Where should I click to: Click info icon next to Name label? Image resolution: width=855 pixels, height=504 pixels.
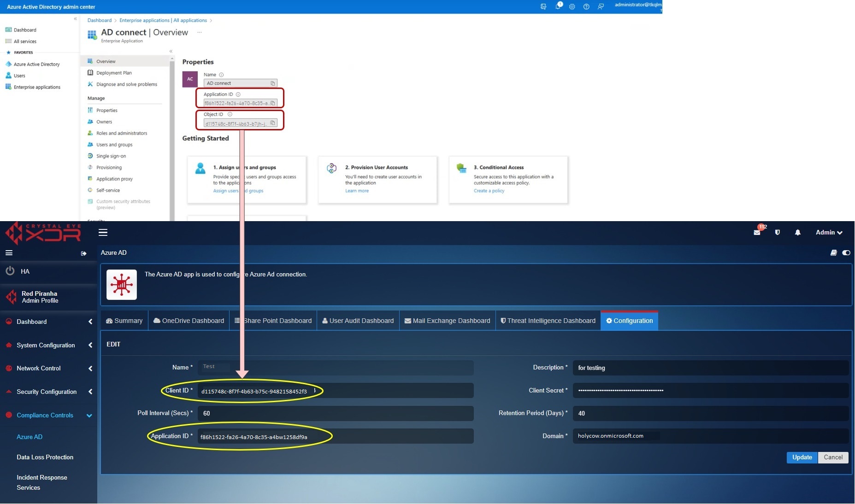(221, 75)
